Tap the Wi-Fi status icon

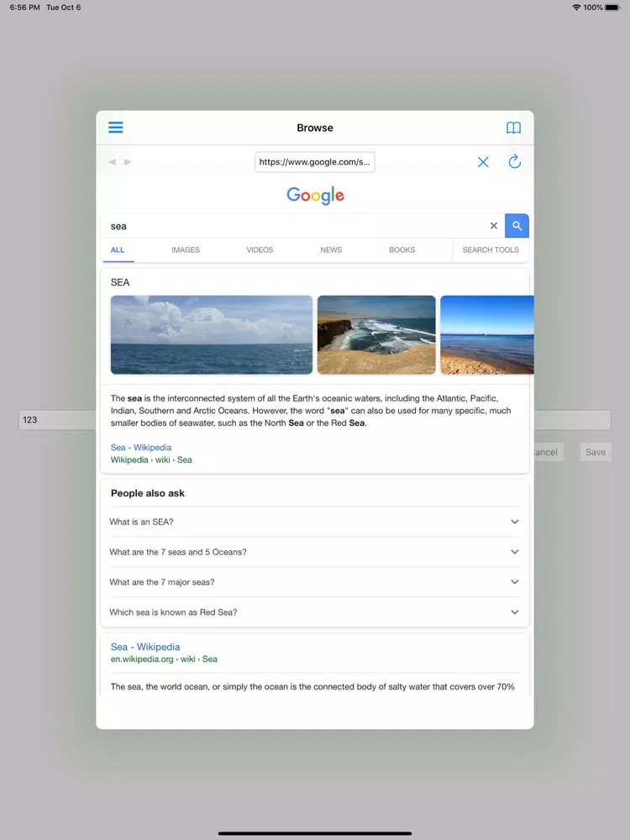[x=576, y=8]
